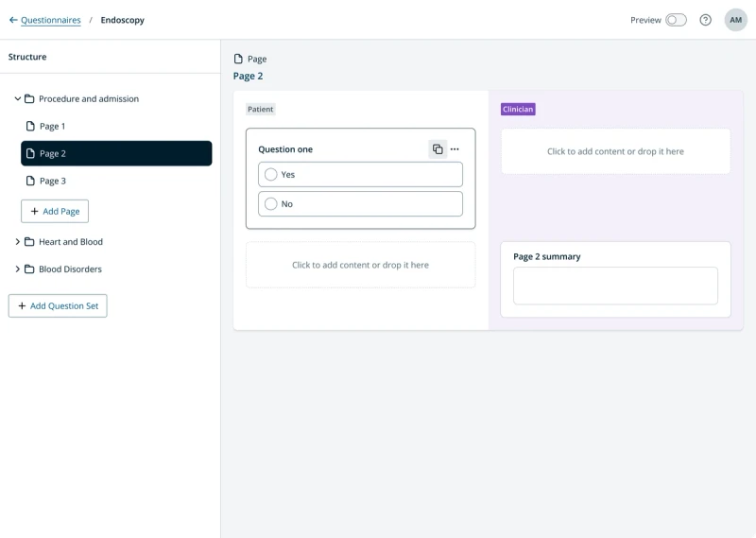The height and width of the screenshot is (538, 756).
Task: Duplicate Question one with copy icon
Action: point(438,149)
